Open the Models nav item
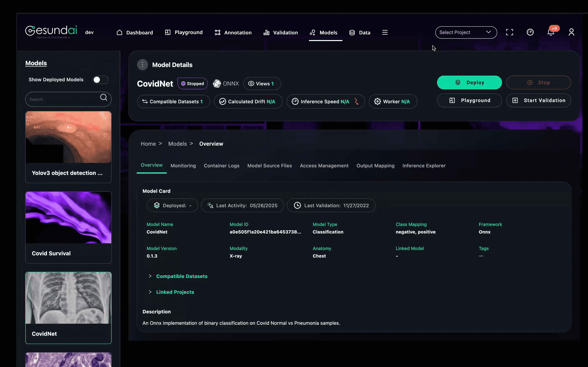Viewport: 588px width, 367px height. [x=324, y=32]
